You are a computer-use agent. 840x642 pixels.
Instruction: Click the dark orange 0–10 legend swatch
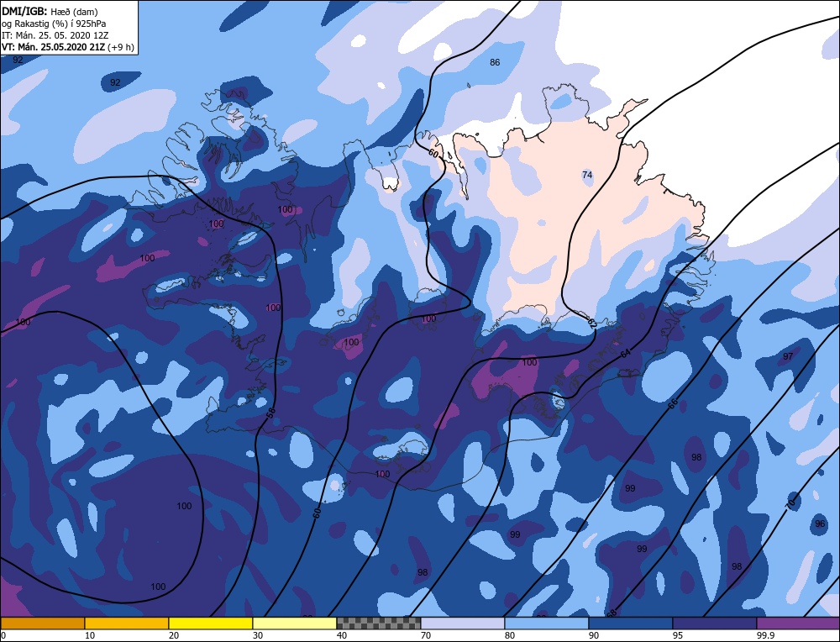pos(43,623)
